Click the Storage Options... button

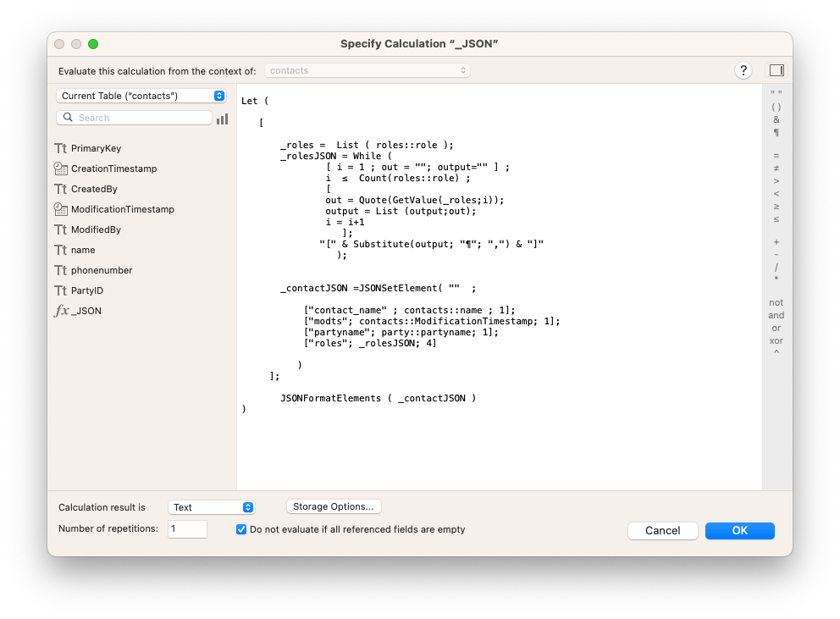coord(334,506)
